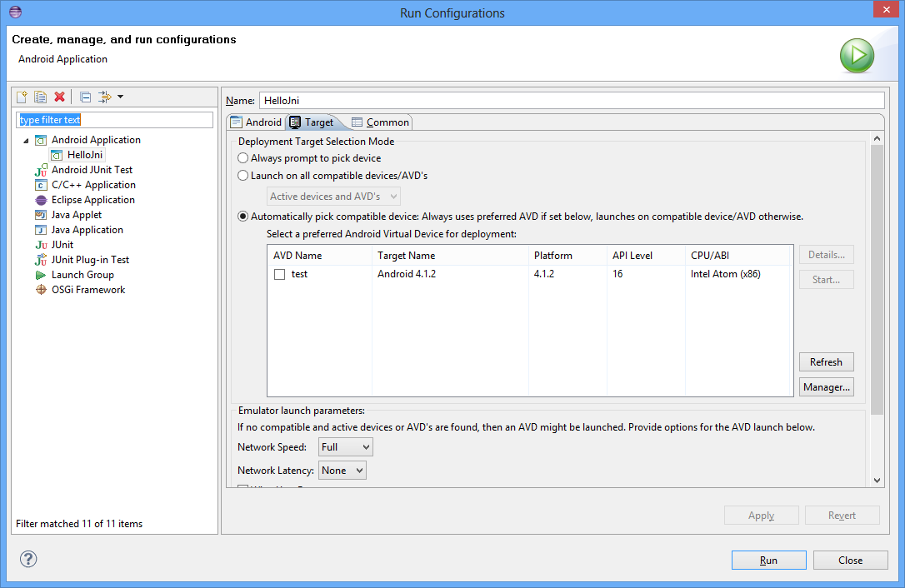Viewport: 905px width, 588px height.
Task: Select the Java Applet configuration type
Action: pyautogui.click(x=76, y=215)
